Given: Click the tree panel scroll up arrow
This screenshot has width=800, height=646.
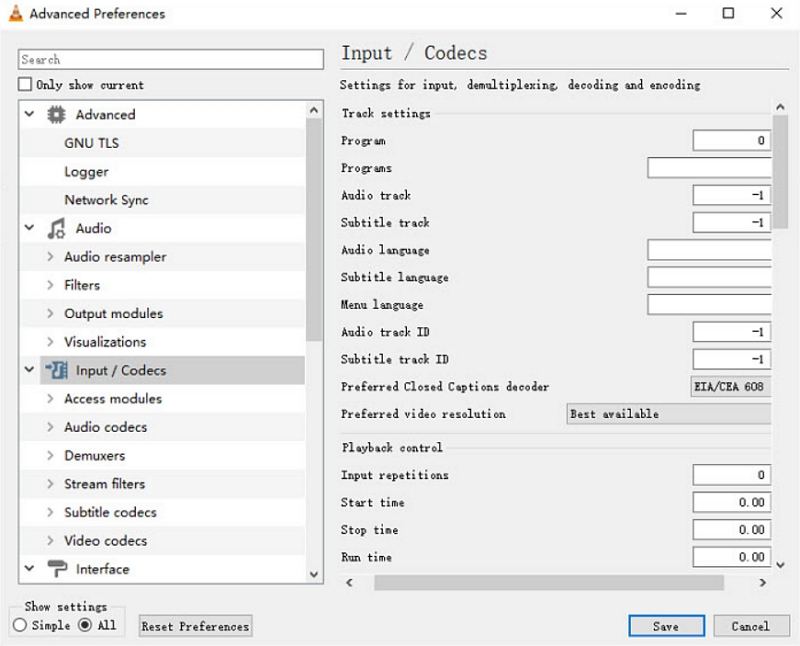Looking at the screenshot, I should 314,110.
